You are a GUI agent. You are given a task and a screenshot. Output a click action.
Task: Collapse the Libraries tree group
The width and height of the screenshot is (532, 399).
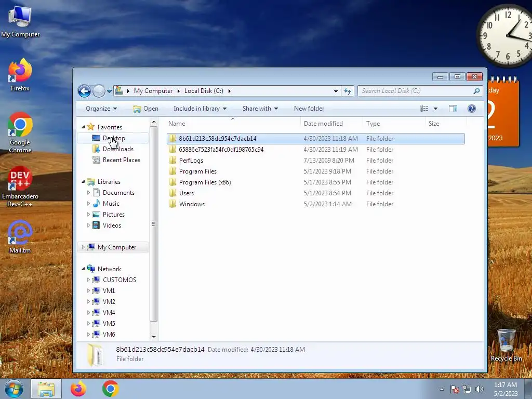[x=83, y=181]
